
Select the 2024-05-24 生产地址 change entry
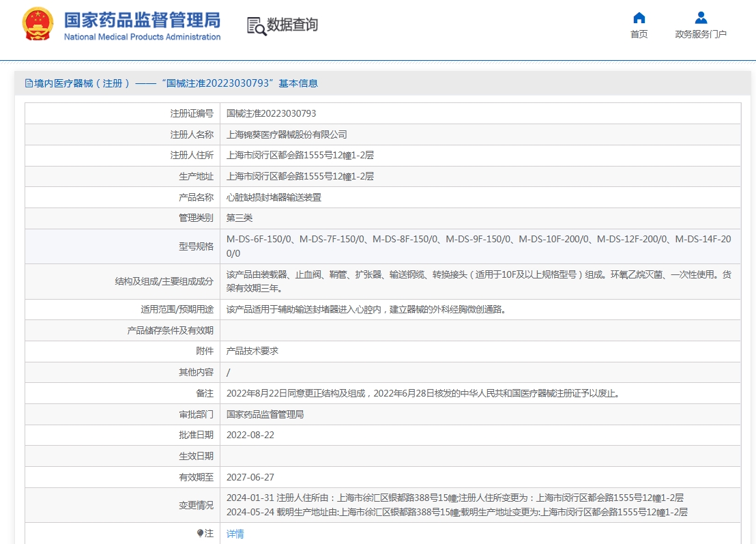tap(457, 512)
